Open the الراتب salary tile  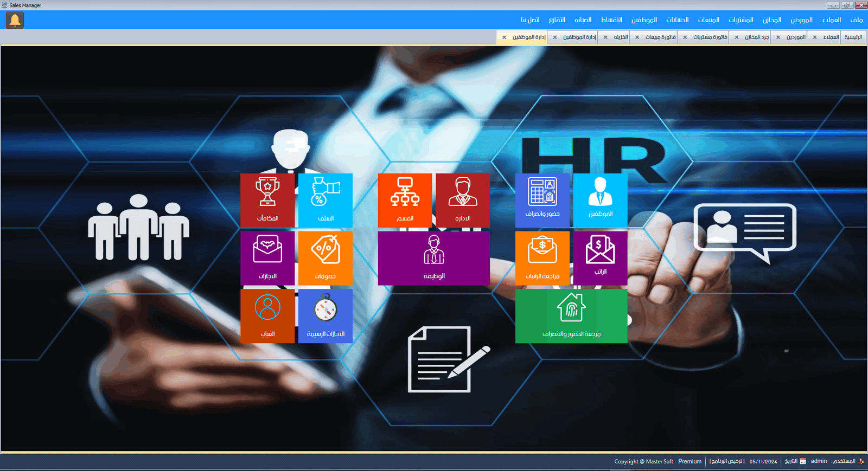[x=600, y=257]
